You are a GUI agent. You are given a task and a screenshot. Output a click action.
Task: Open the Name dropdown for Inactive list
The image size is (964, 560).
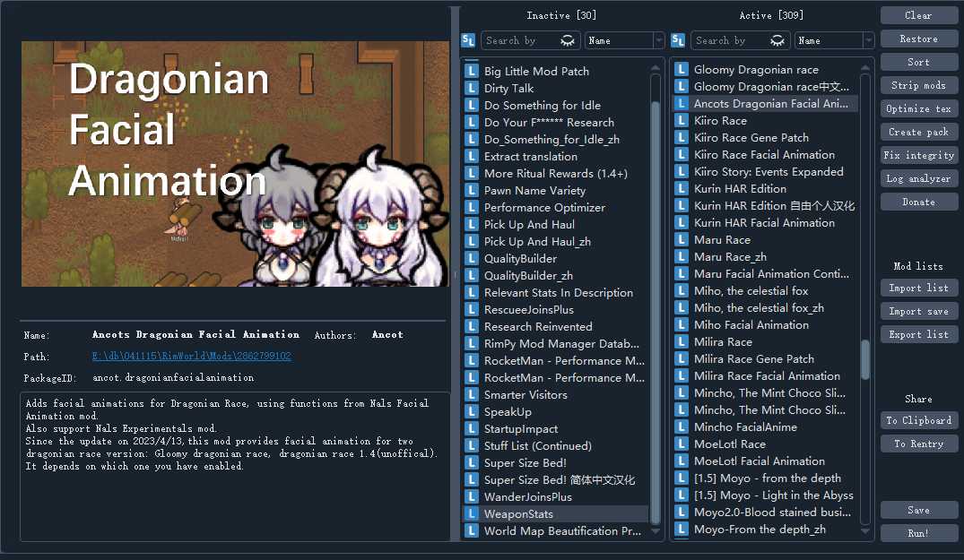tap(625, 40)
